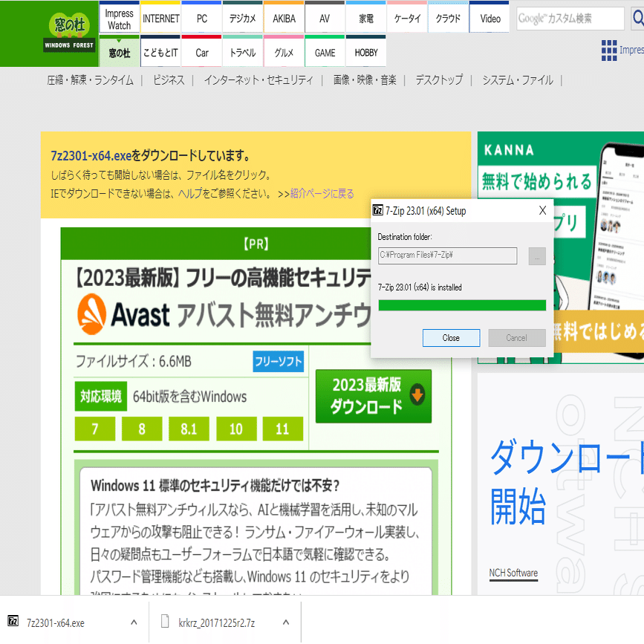
Task: Go to ビジネス category
Action: pos(169,80)
